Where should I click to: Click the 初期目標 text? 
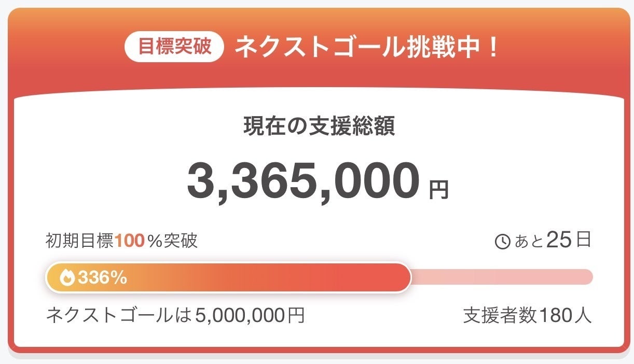click(79, 241)
